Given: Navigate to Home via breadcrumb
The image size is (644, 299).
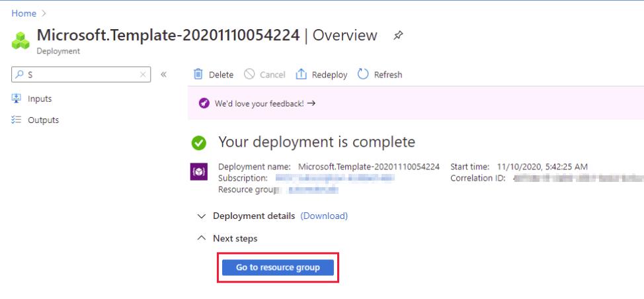Looking at the screenshot, I should coord(24,13).
